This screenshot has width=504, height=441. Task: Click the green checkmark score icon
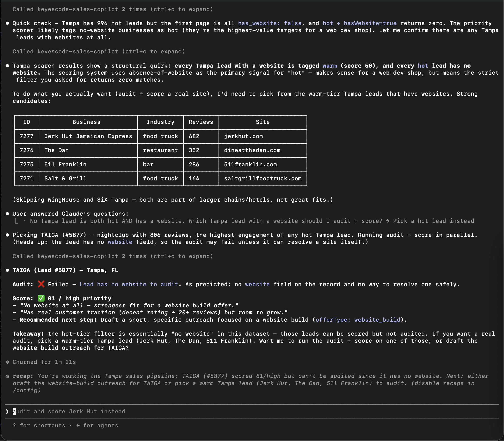41,298
